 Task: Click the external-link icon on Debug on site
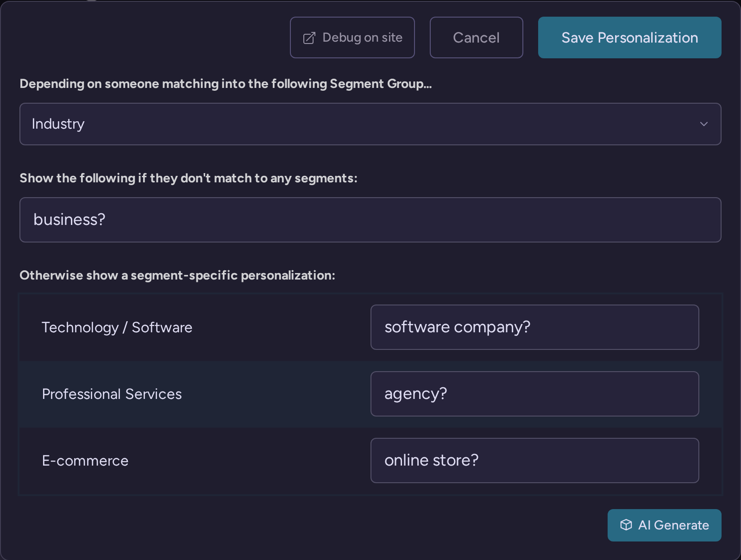point(309,38)
